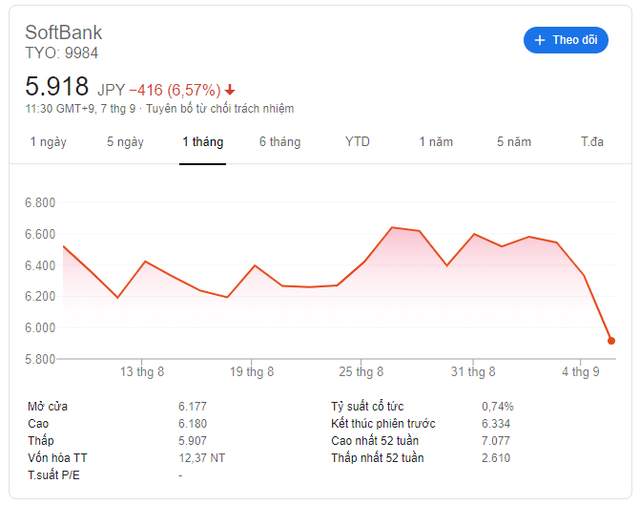640x505 pixels.
Task: Switch to the 1 năm tab
Action: (x=436, y=142)
